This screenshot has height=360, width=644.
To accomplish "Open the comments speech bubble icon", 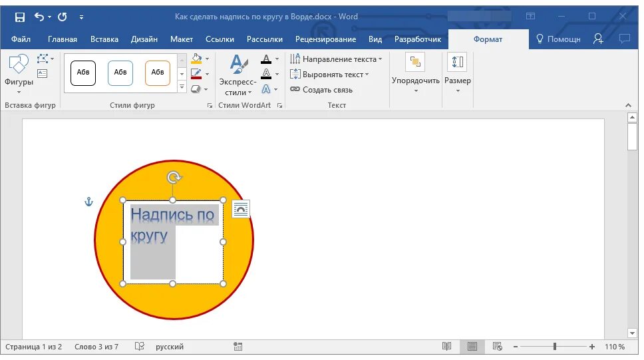I will (625, 39).
